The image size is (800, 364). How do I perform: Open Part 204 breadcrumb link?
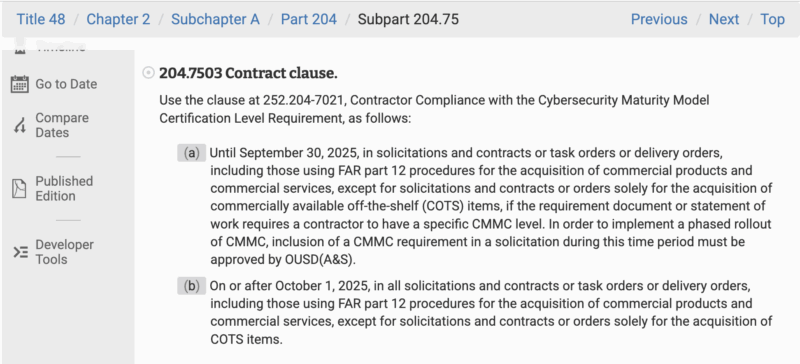click(309, 19)
